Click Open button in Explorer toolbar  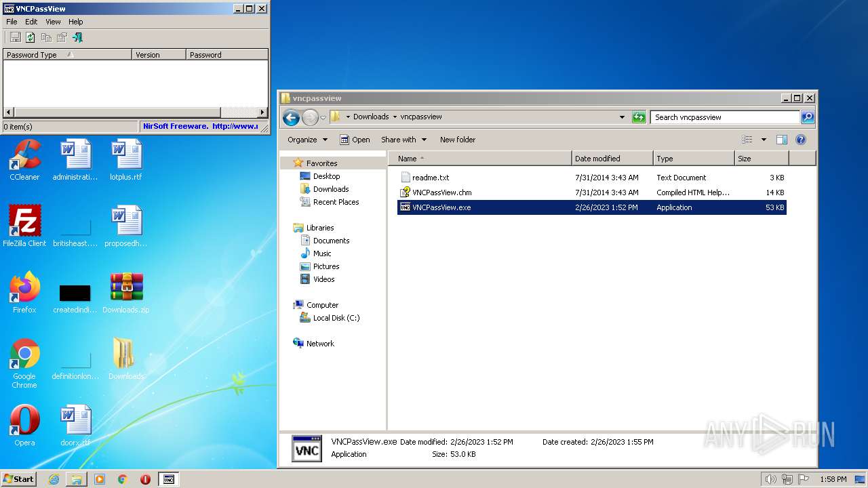(x=355, y=140)
